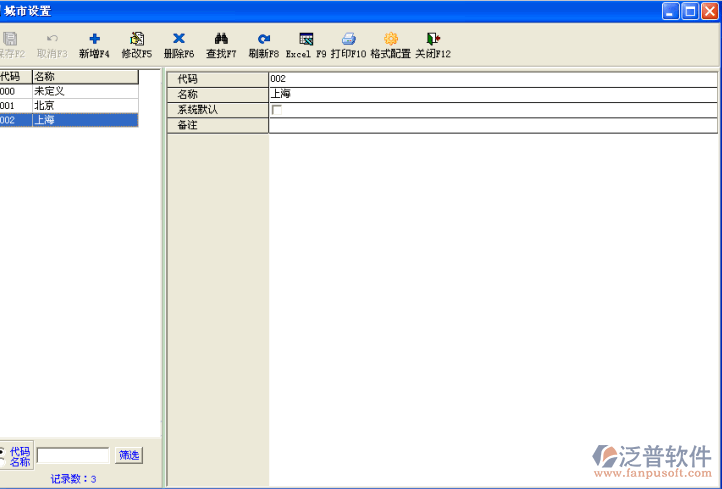
Task: Click the 名称 column header
Action: 84,76
